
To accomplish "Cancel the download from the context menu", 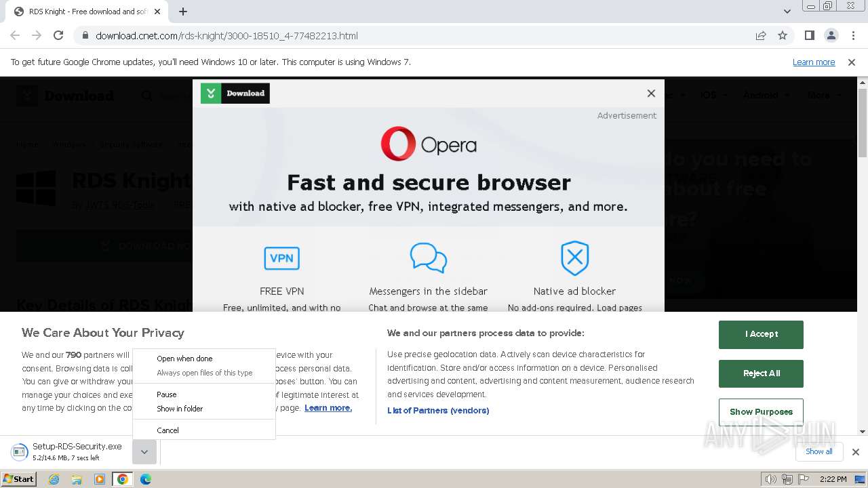I will point(204,430).
